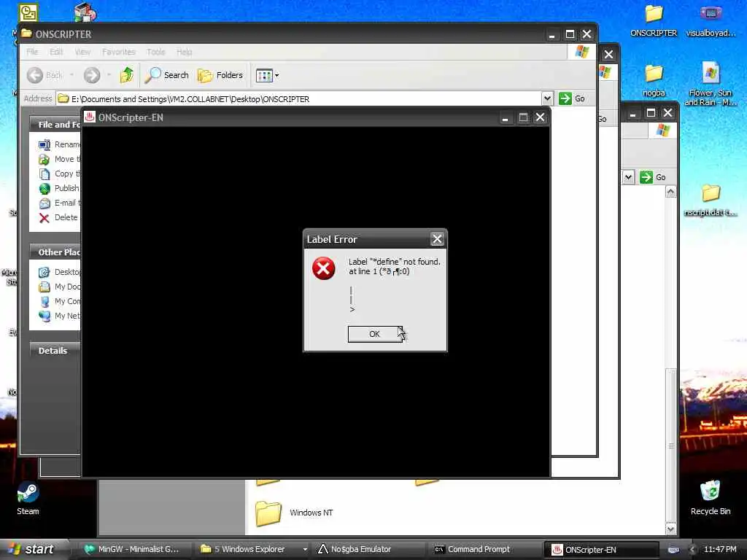Screen dimensions: 747x560
Task: Click scroll down arrow in rear explorer window
Action: 671,529
